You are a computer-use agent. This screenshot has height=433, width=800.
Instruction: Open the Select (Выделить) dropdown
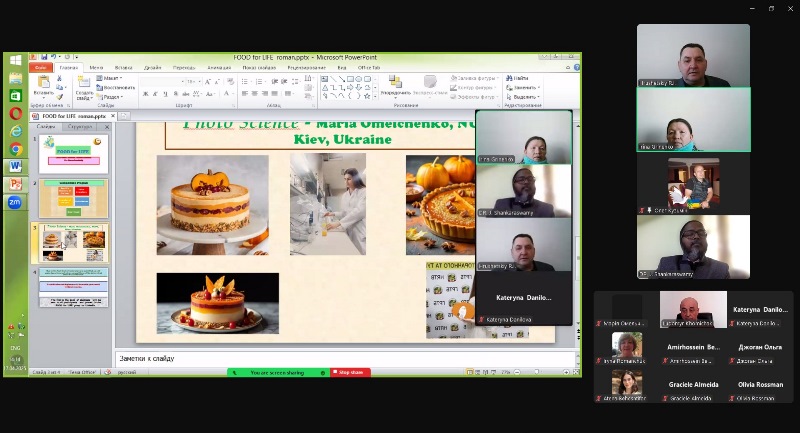point(523,97)
